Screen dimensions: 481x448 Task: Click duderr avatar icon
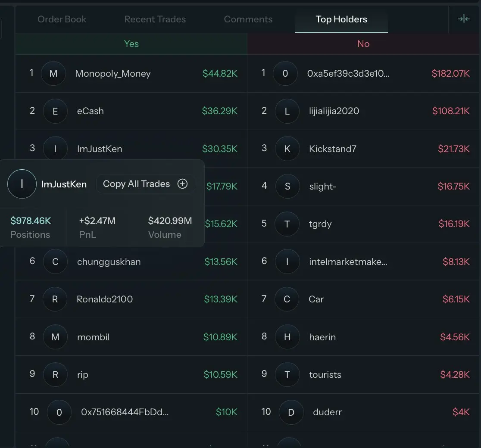(x=291, y=412)
